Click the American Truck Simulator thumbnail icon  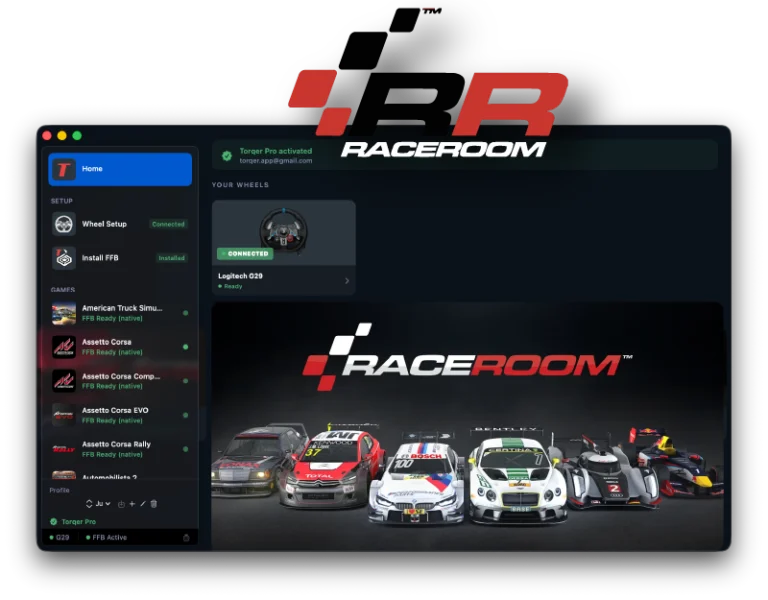click(64, 313)
